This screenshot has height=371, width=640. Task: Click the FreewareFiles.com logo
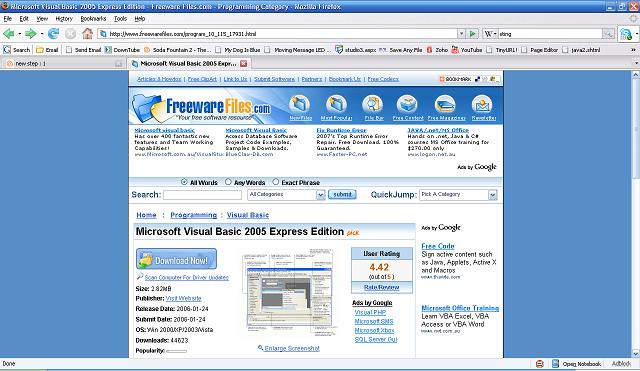tap(201, 108)
